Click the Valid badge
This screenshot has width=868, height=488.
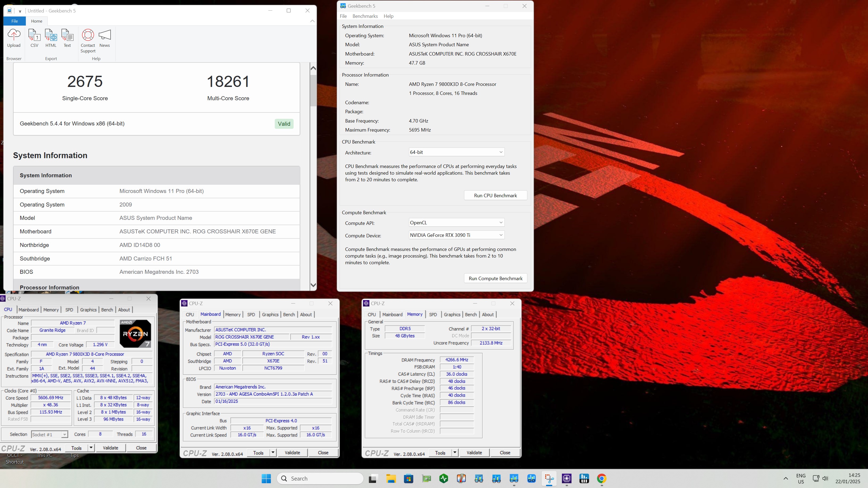284,124
